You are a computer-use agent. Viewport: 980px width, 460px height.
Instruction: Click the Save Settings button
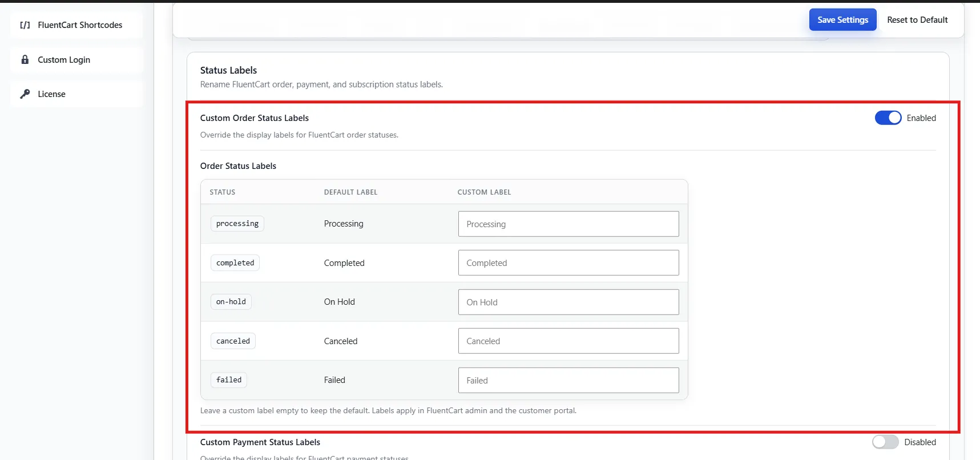[x=842, y=20]
